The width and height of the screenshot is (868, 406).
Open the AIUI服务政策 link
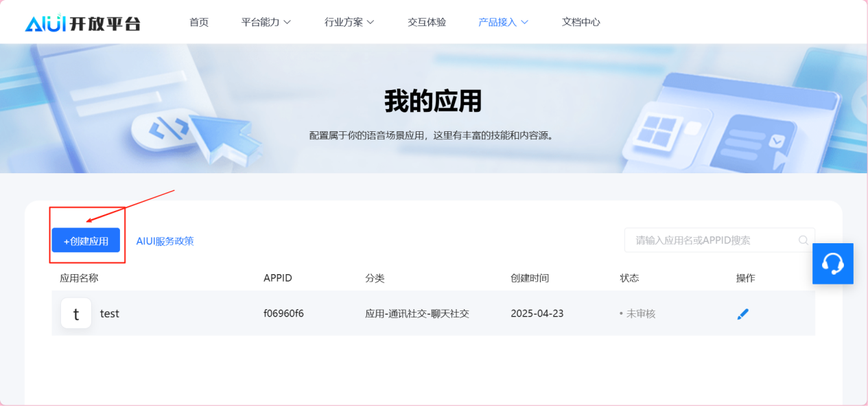tap(165, 241)
